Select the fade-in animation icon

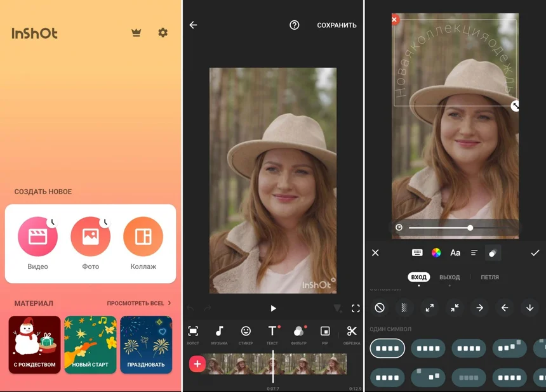[x=404, y=308]
